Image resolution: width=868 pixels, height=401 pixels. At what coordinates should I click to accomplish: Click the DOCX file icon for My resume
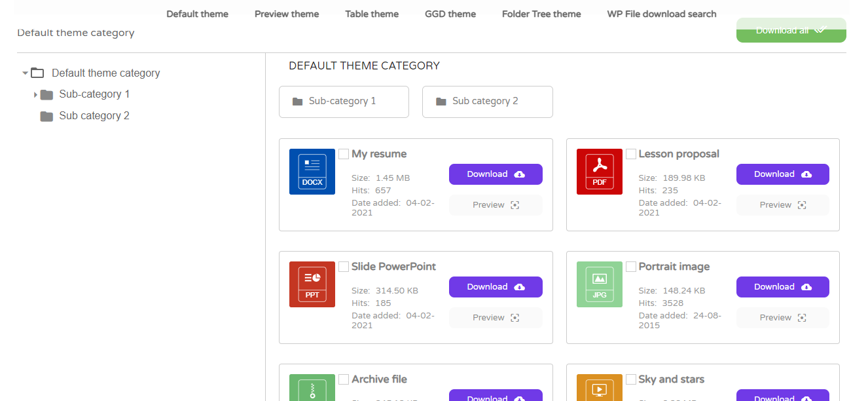(x=312, y=172)
